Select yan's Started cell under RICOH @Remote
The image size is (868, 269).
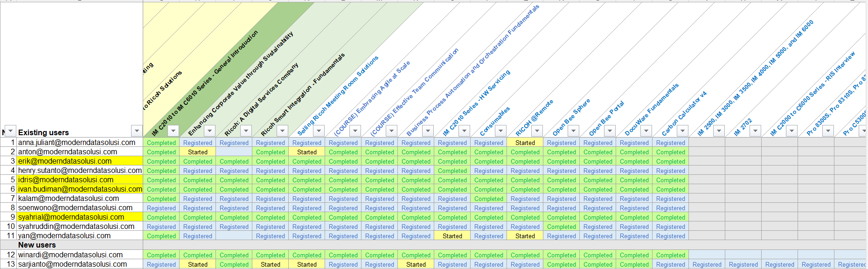point(525,236)
